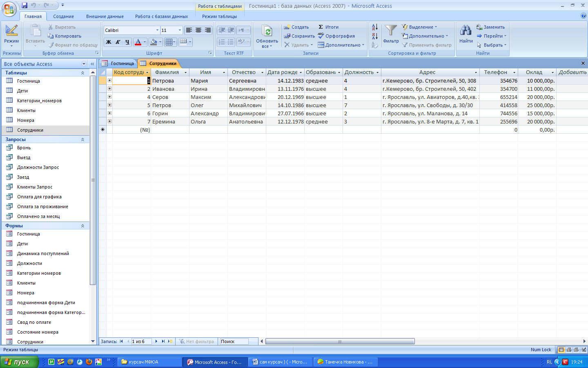Expand subdatasheet for Еремина row
The image size is (588, 368).
pos(109,121)
